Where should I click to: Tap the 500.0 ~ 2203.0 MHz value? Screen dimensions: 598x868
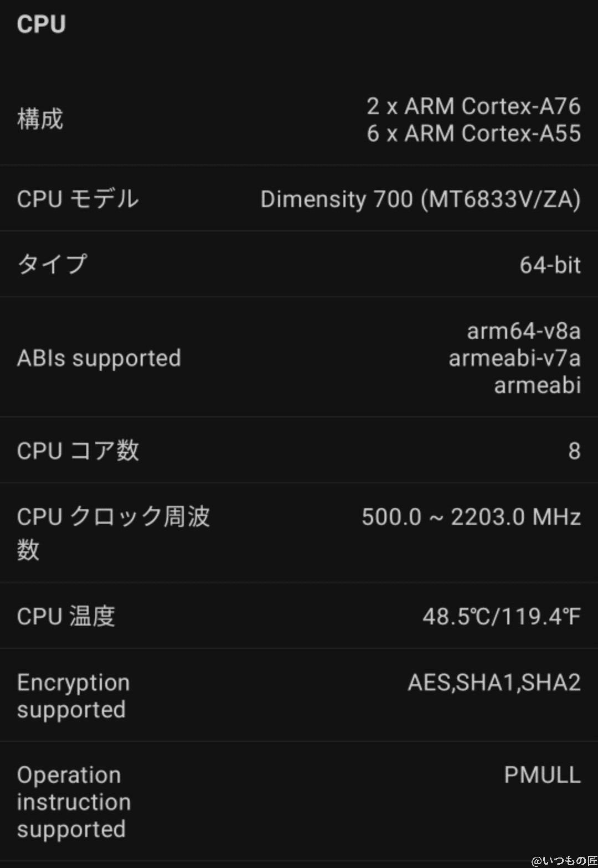click(471, 517)
